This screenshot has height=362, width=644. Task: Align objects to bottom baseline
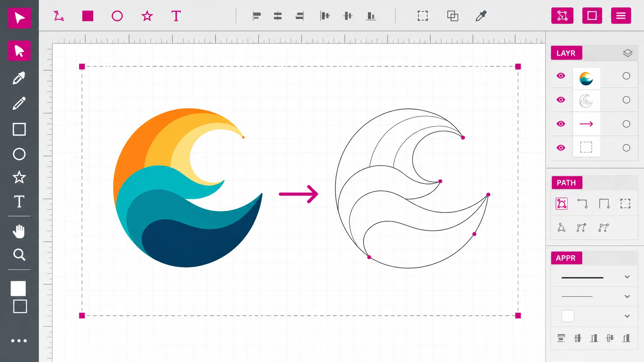(371, 16)
